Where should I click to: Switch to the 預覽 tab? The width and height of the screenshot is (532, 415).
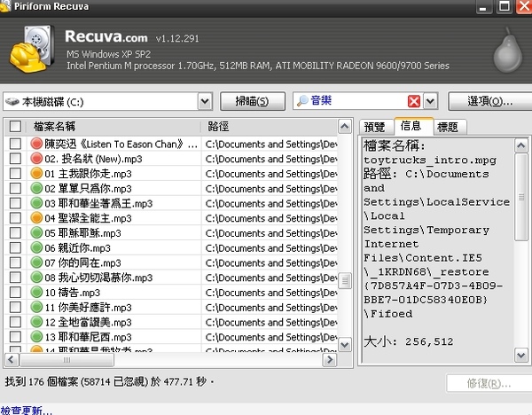coord(374,127)
